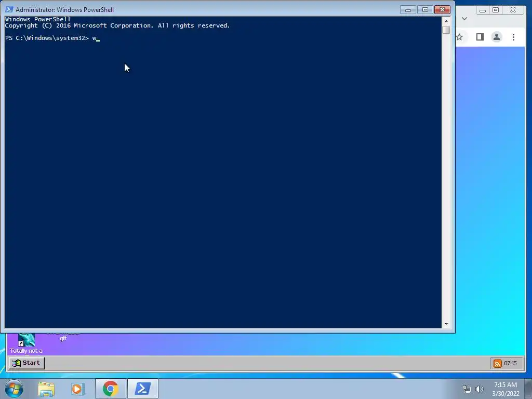Image resolution: width=532 pixels, height=399 pixels.
Task: Open Chrome side panel icon
Action: click(480, 37)
